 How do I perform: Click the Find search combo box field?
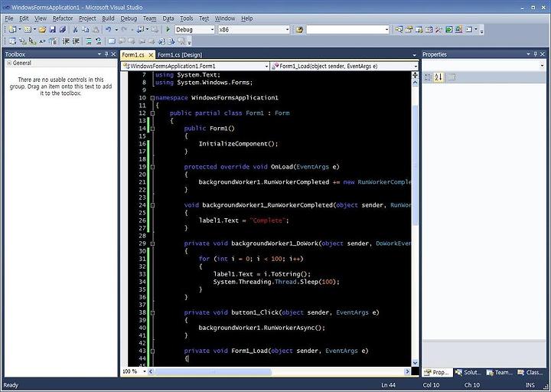348,30
